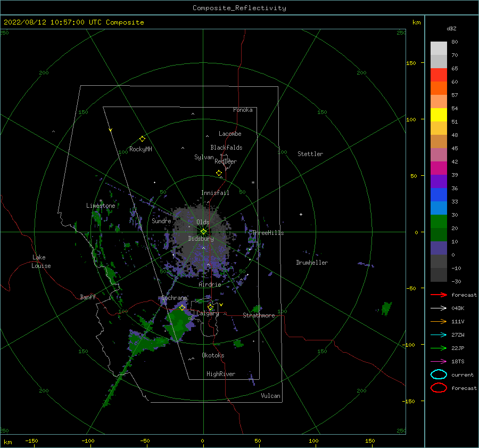Screen dimensions: 479x448
Task: Click the light gray 80 dBZ swatch
Action: (439, 48)
